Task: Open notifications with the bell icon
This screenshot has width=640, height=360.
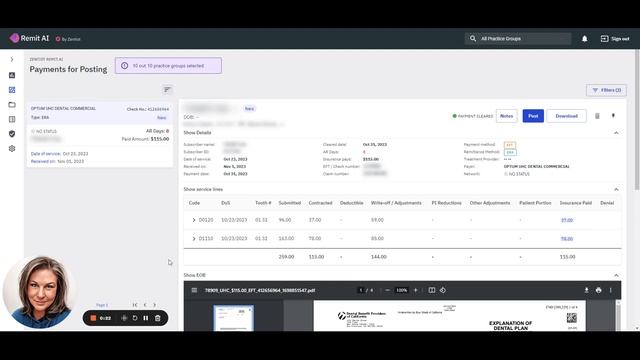Action: coord(584,38)
